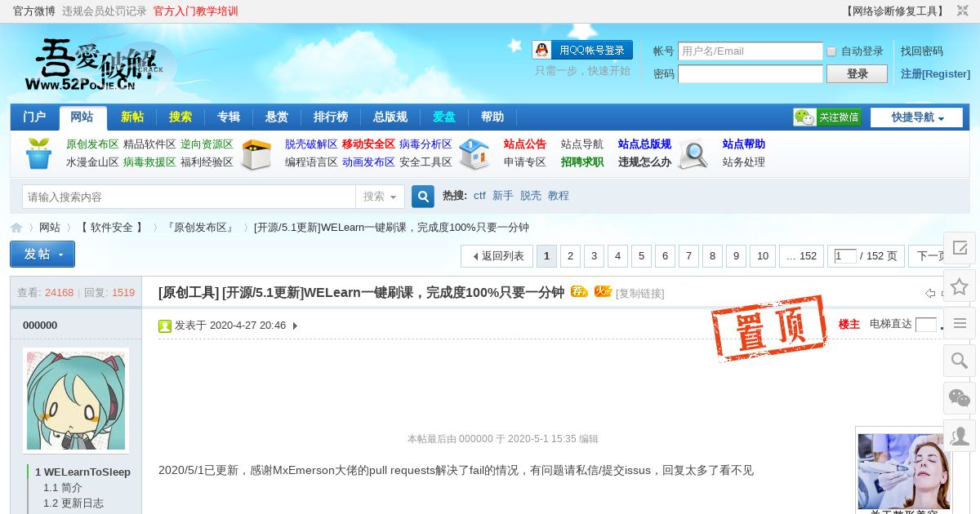Open the 搜索 type dropdown
Image resolution: width=980 pixels, height=514 pixels.
click(x=380, y=197)
